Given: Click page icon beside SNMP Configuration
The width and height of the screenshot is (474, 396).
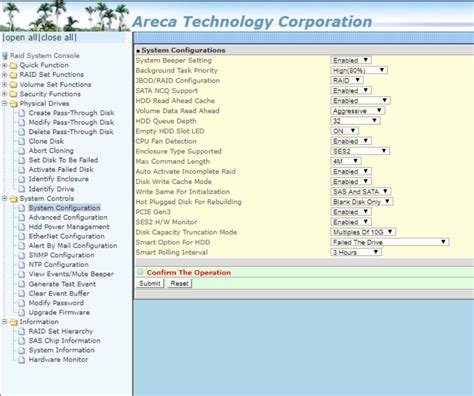Looking at the screenshot, I should [22, 255].
